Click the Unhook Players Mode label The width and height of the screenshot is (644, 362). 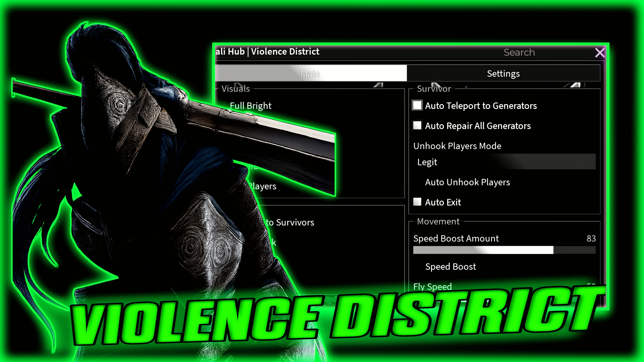tap(457, 146)
